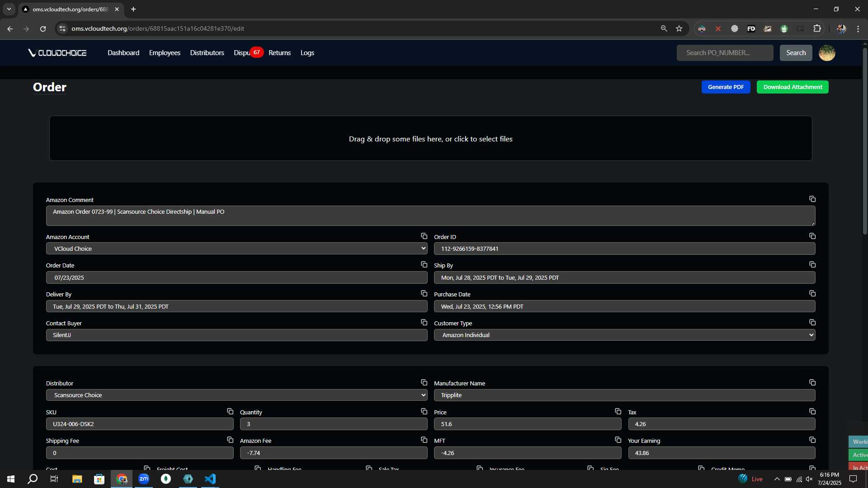The width and height of the screenshot is (868, 488).
Task: Reload the page in the browser
Action: 43,28
